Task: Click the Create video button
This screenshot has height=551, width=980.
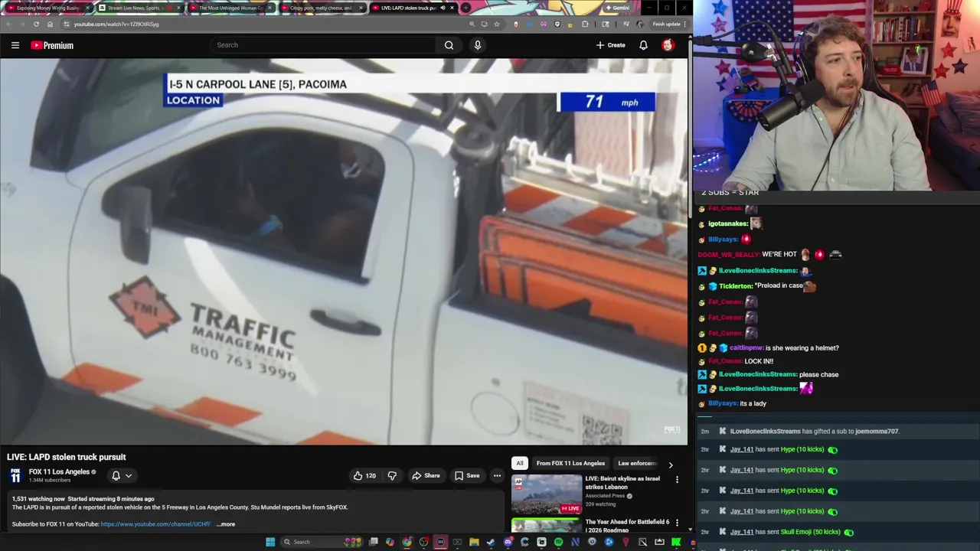Action: 611,45
